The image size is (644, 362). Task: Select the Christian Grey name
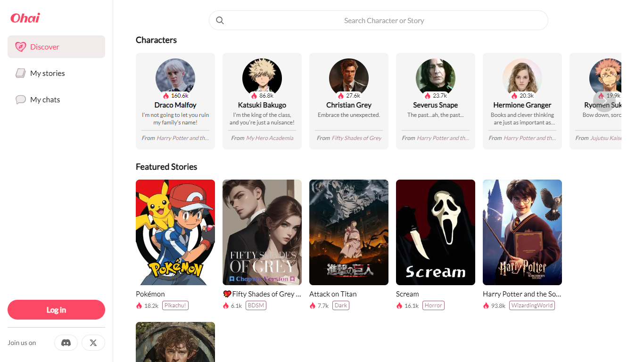(349, 105)
